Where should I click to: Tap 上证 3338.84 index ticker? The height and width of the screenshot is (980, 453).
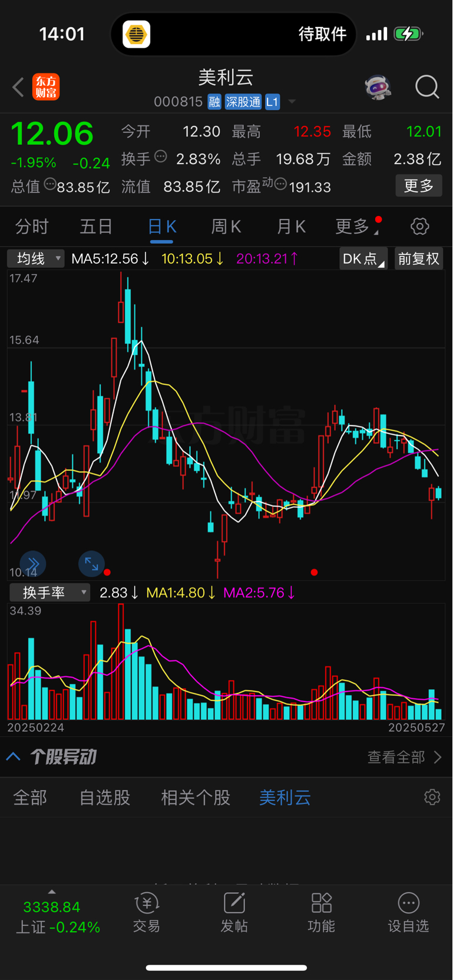click(58, 917)
